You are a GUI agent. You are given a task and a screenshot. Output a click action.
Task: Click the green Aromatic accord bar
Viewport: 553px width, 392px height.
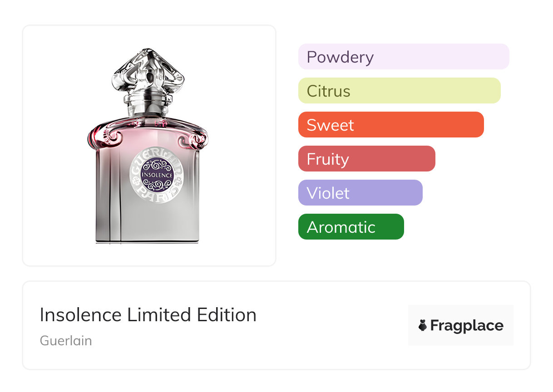pos(351,227)
